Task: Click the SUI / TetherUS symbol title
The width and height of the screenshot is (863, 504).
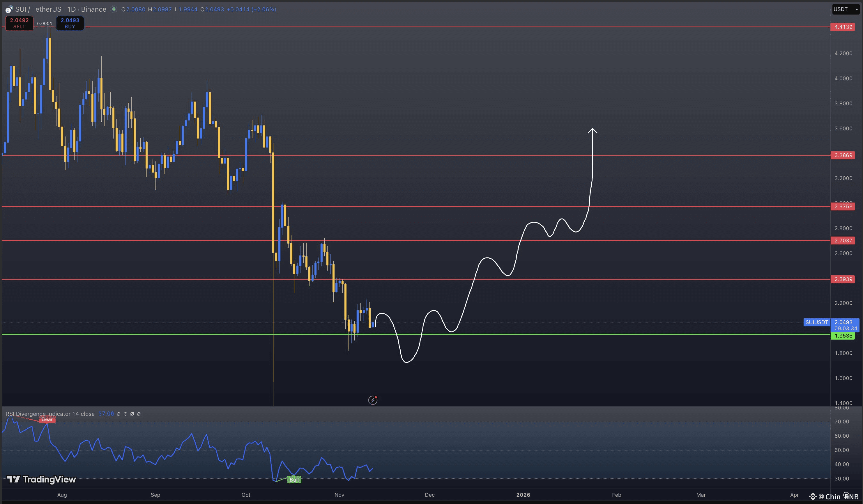Action: click(x=38, y=9)
